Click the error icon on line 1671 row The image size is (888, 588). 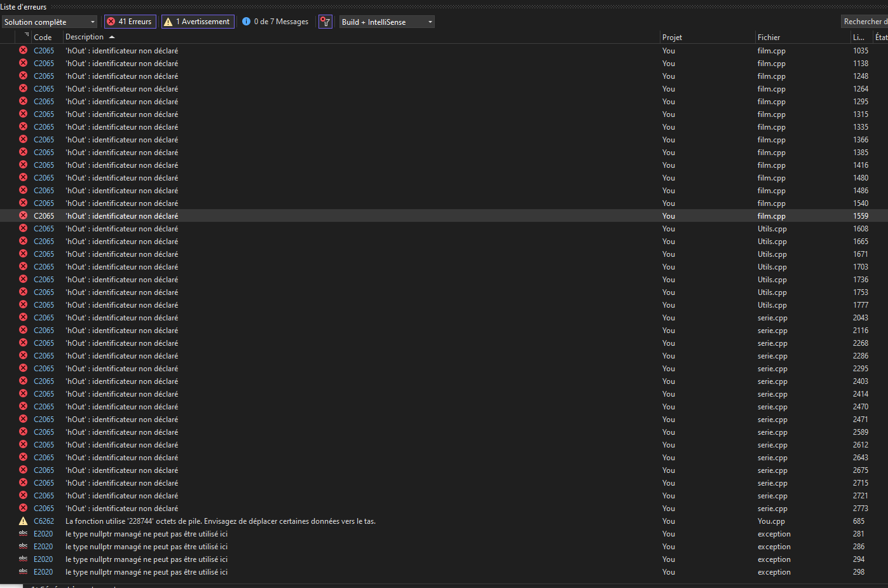coord(24,254)
